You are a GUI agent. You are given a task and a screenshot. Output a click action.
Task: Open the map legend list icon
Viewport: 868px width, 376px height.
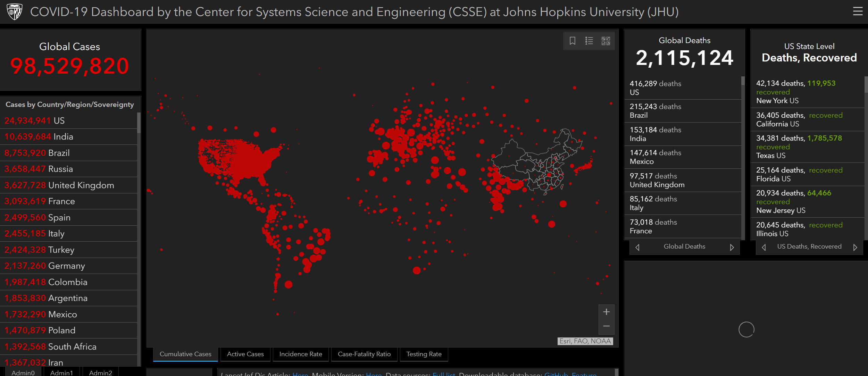(589, 41)
